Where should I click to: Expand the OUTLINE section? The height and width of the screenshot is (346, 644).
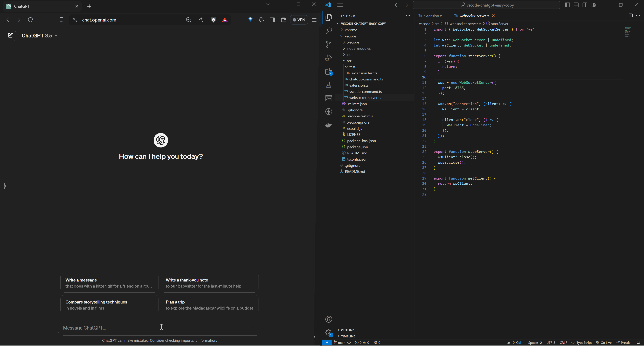[347, 330]
